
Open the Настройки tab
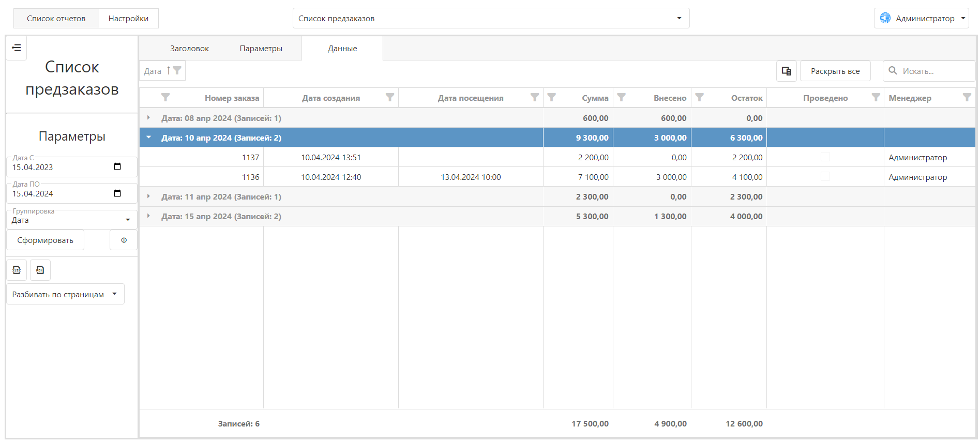[x=128, y=19]
